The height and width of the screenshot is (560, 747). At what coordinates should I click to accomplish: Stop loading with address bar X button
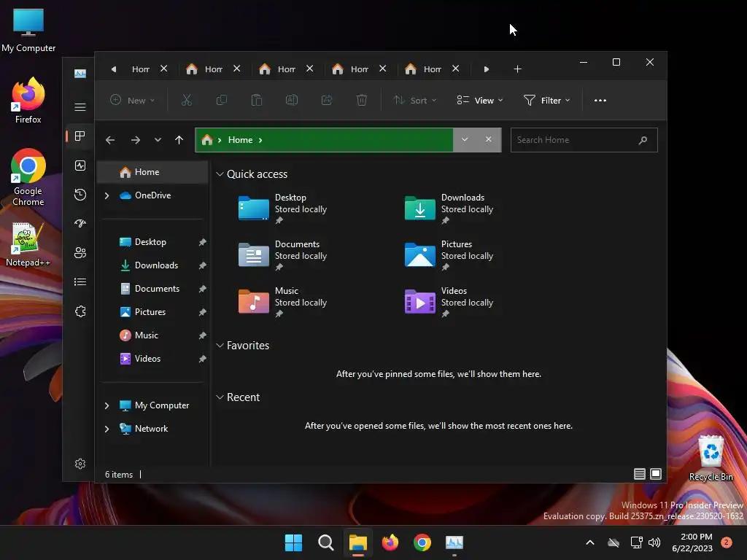(488, 139)
